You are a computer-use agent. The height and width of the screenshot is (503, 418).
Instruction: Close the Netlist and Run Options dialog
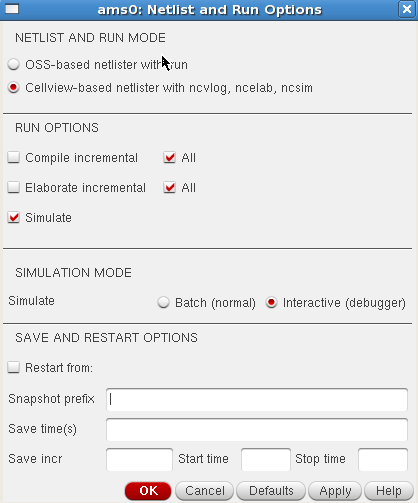[x=406, y=9]
